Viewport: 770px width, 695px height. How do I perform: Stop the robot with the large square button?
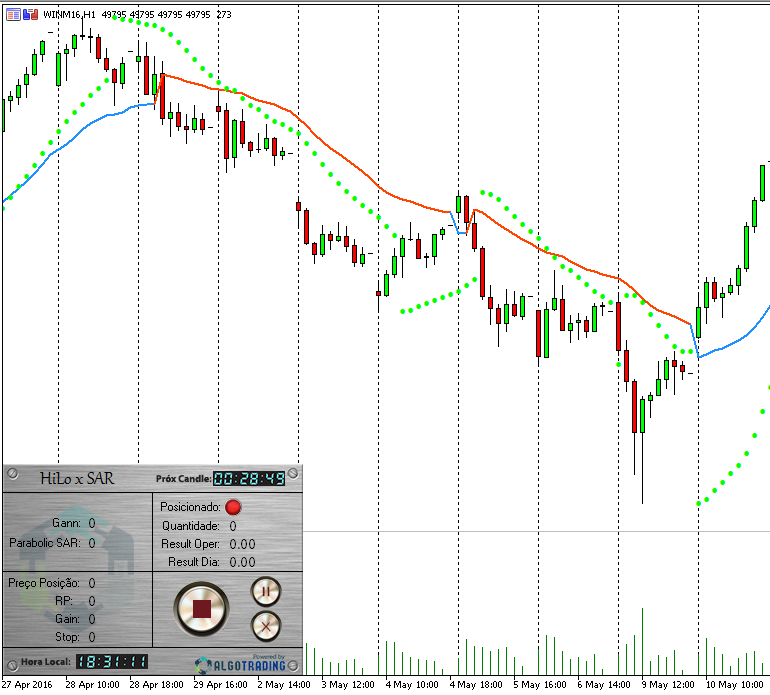pos(201,609)
